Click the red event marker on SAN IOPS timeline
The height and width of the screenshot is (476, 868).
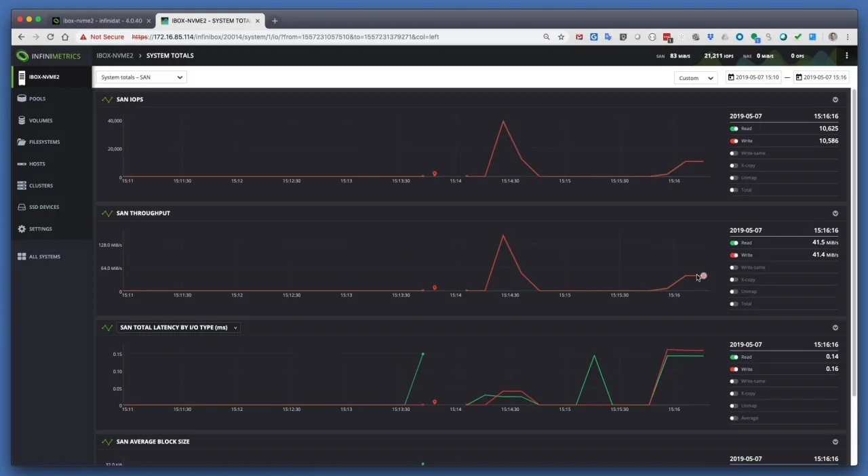click(435, 174)
